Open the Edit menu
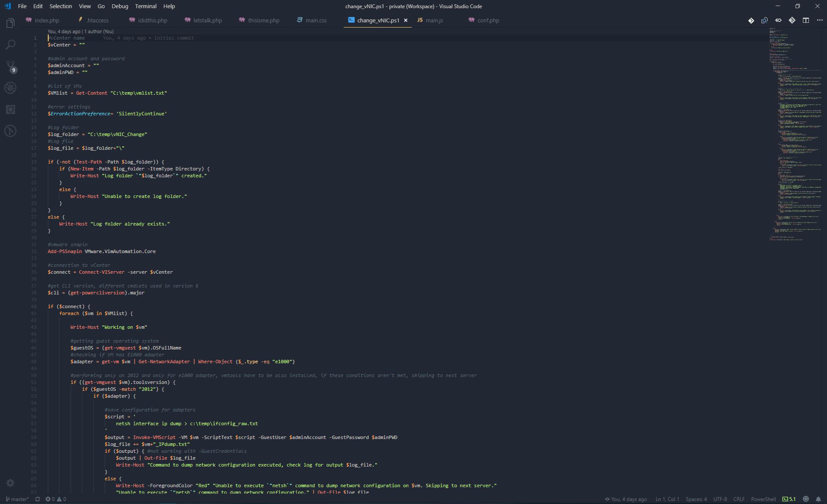 (38, 6)
